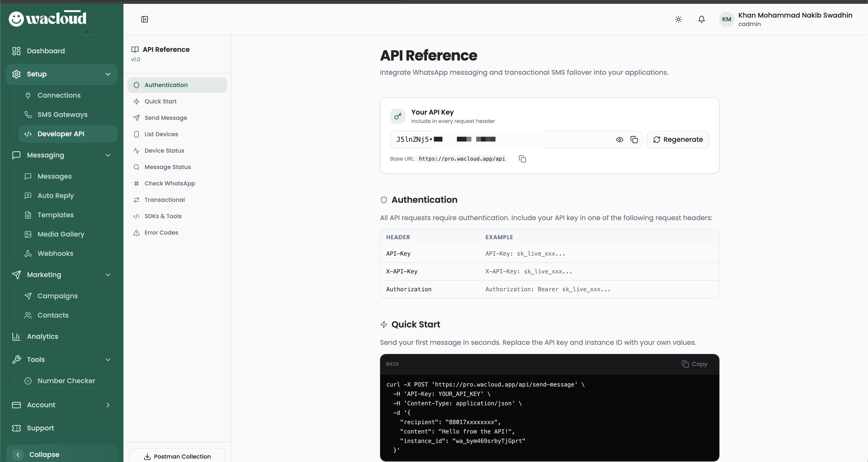
Task: Expand the Account section
Action: click(108, 405)
